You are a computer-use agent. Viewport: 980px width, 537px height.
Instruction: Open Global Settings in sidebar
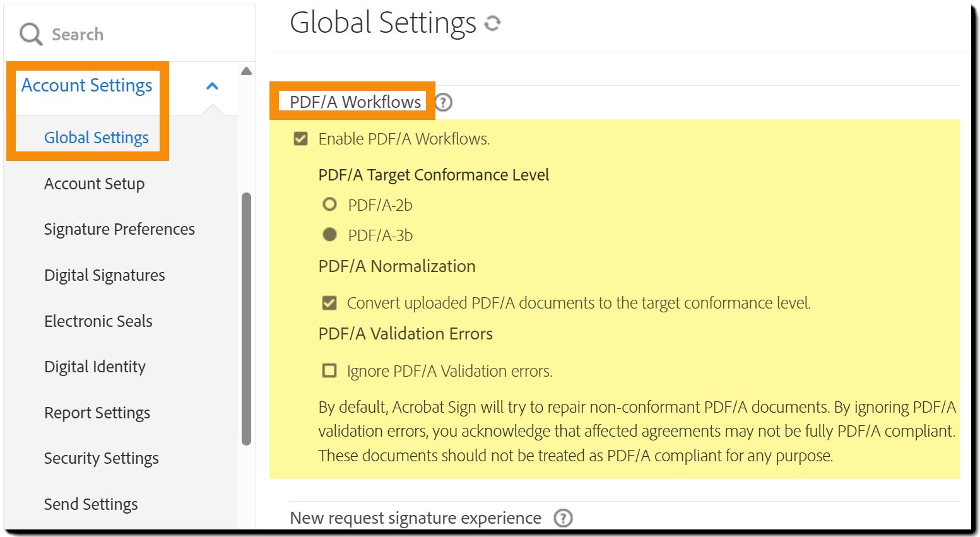coord(96,138)
